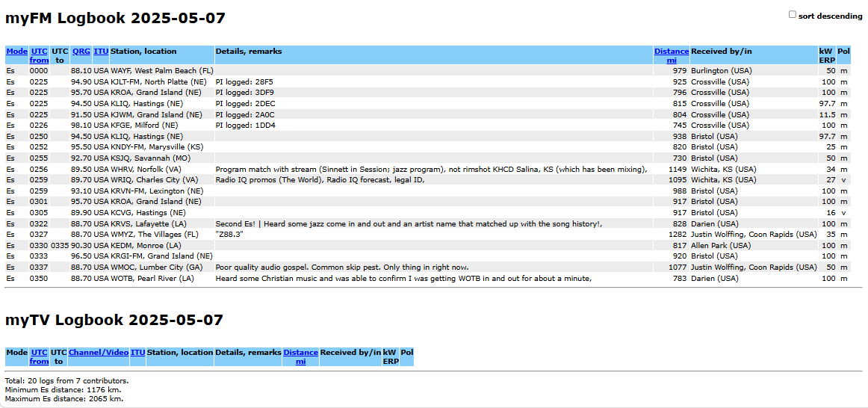Click Burlington (USA) receiver location
This screenshot has width=868, height=408.
[722, 71]
